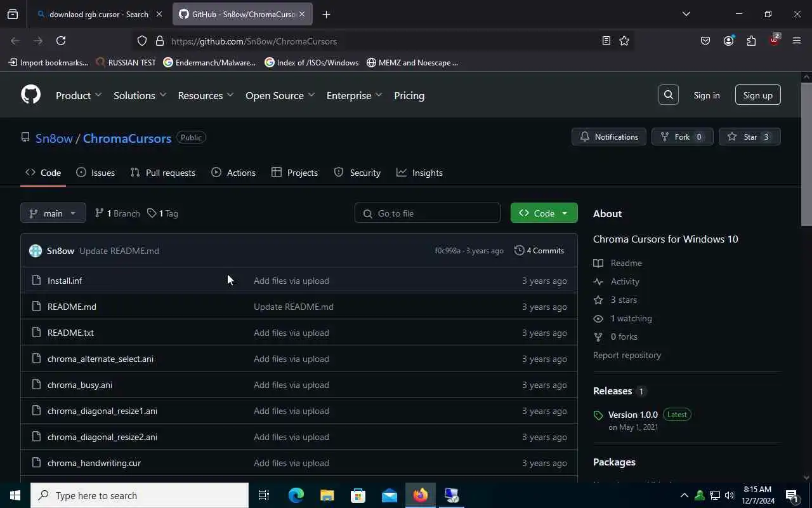Star the ChromaCursors repository
Viewport: 812px width, 508px height.
(x=749, y=137)
